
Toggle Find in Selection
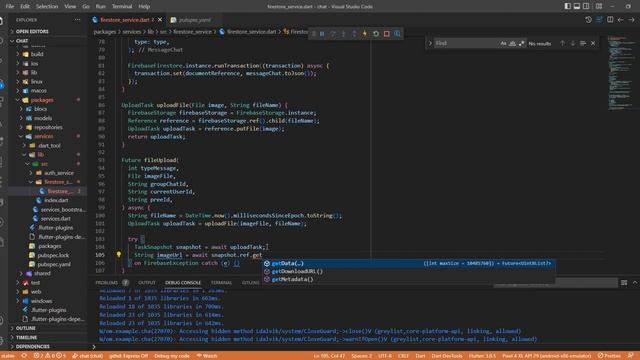(x=583, y=43)
